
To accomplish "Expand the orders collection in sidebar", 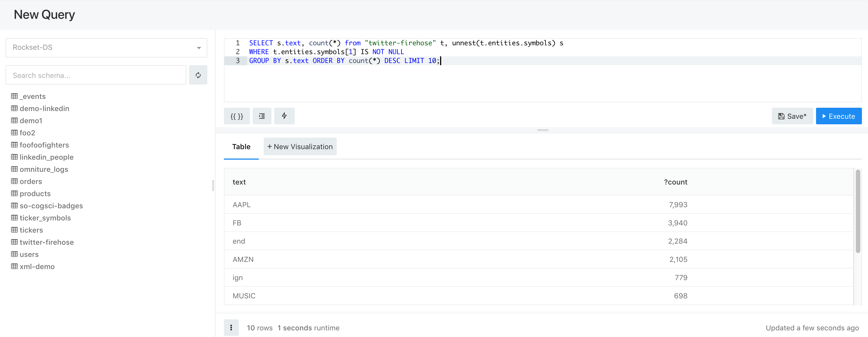I will tap(31, 181).
